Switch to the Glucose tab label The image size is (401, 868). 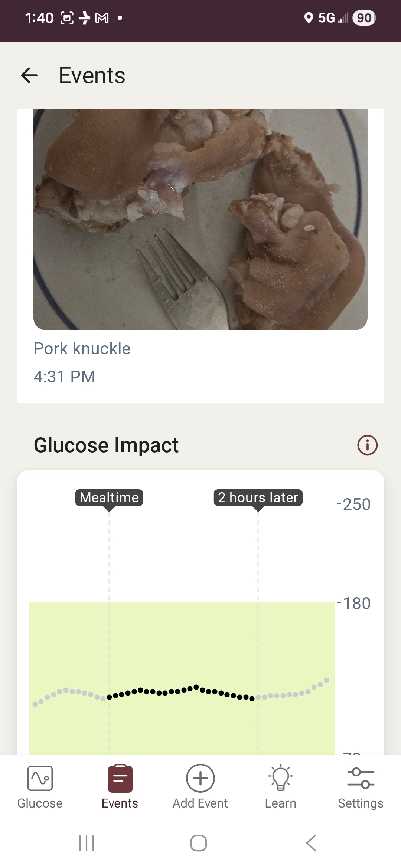click(x=40, y=803)
